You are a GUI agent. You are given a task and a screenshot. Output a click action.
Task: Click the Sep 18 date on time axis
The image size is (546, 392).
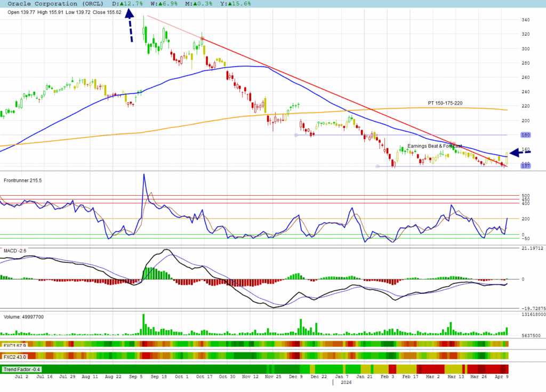[x=159, y=377]
